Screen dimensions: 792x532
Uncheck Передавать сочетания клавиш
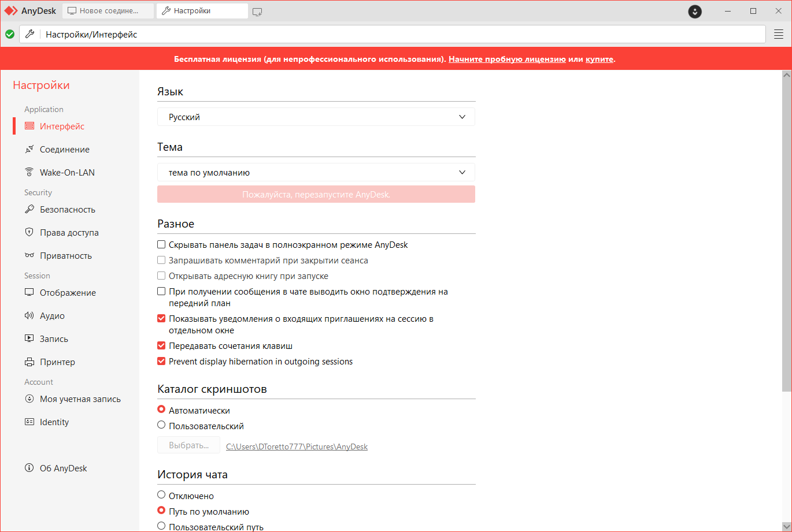161,346
